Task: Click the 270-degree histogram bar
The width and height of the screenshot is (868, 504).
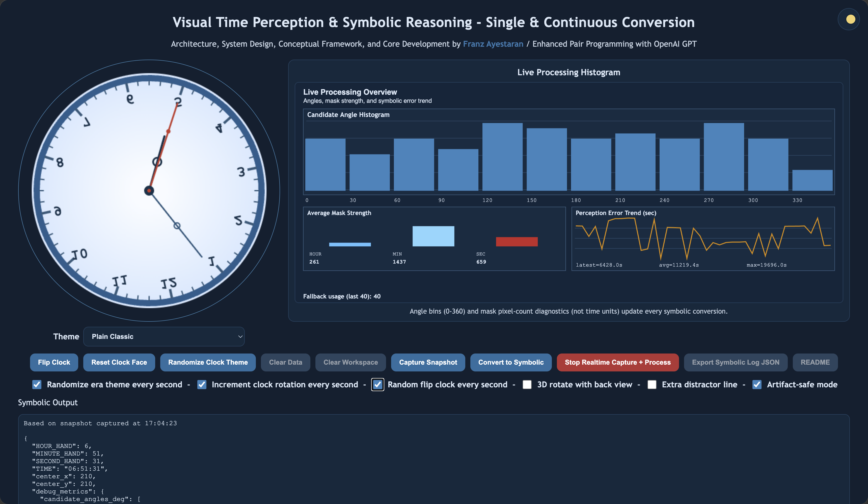Action: tap(724, 157)
